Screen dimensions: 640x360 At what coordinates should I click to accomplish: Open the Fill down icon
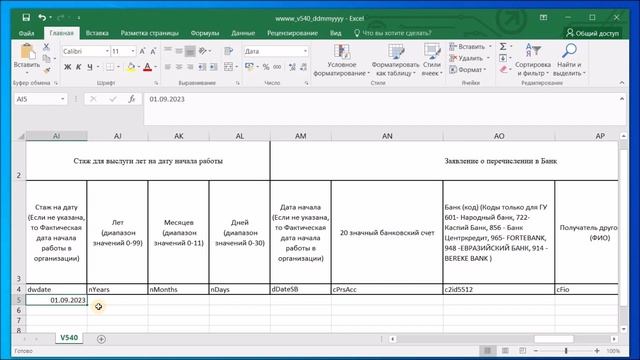click(503, 58)
